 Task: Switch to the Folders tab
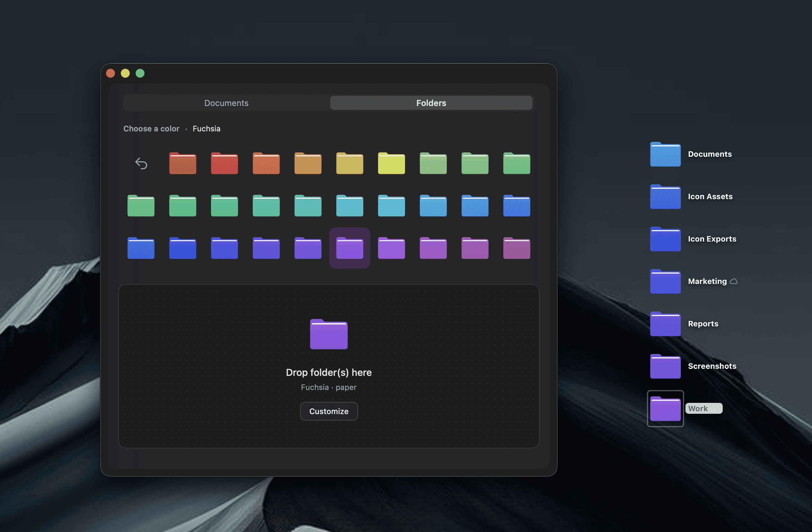[431, 103]
